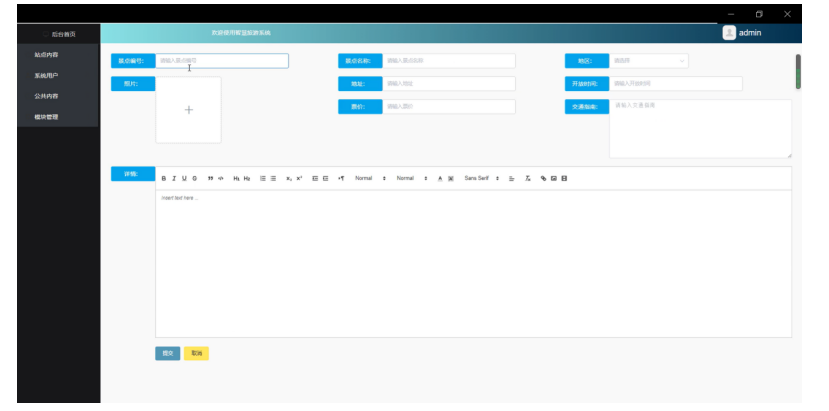Apply Heading 2 style

(247, 179)
